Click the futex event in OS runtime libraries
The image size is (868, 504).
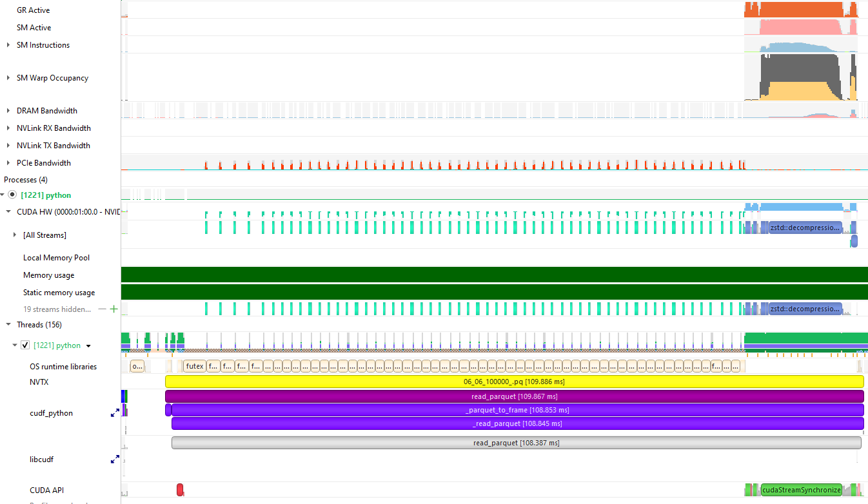pyautogui.click(x=194, y=365)
